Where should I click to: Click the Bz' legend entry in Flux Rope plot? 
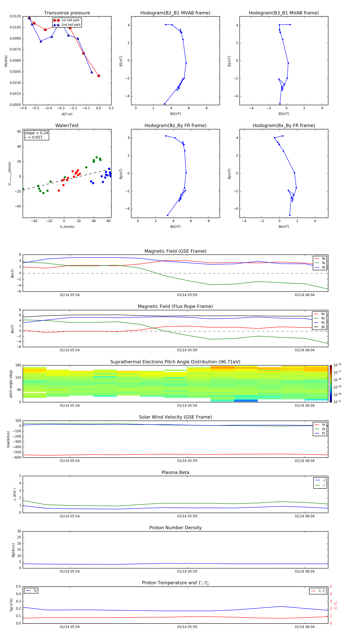click(320, 323)
